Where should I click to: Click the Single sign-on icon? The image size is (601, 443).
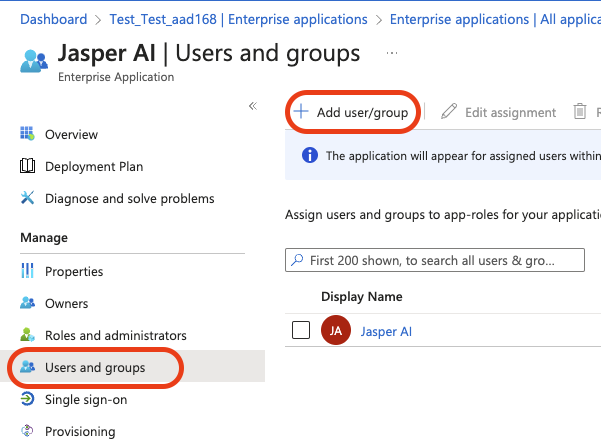27,400
